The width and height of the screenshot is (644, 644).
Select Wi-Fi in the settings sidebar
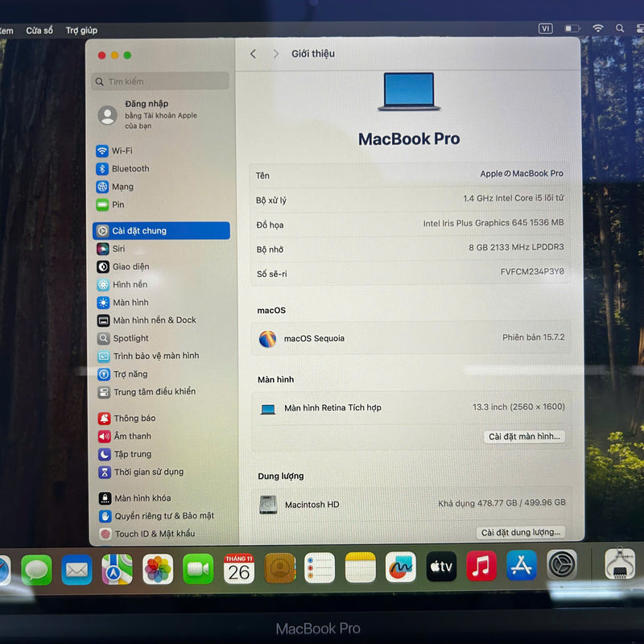pos(130,151)
